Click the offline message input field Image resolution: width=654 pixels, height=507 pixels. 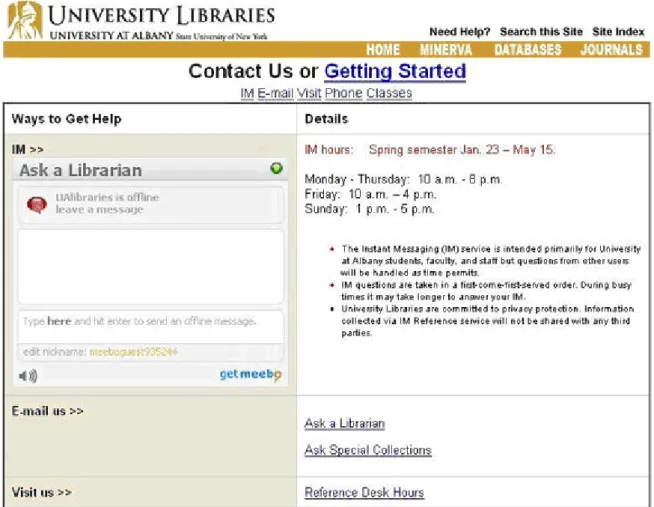(151, 327)
